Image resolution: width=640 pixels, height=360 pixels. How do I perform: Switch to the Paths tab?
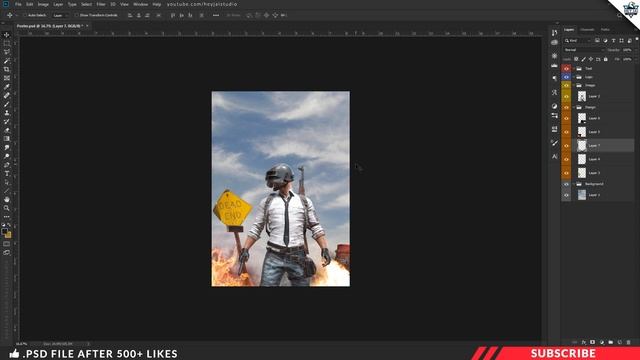click(x=605, y=29)
